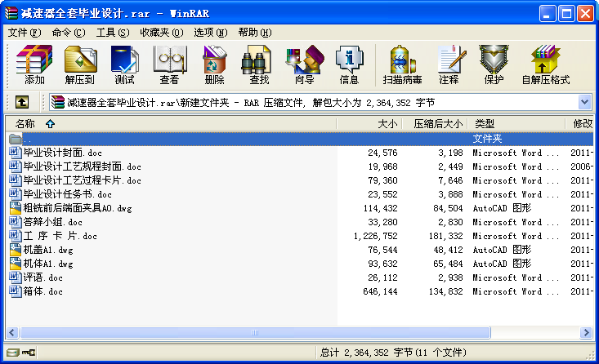Expand the address bar dropdown arrow

(584, 102)
